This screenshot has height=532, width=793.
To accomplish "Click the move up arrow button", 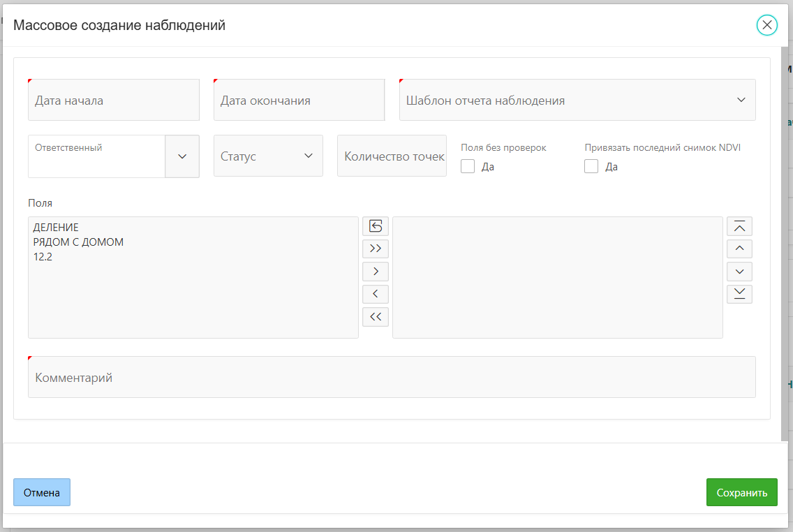I will point(739,249).
